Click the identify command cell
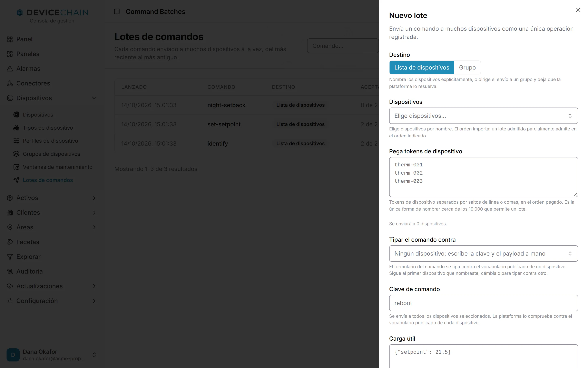This screenshot has height=368, width=588. pos(217,144)
